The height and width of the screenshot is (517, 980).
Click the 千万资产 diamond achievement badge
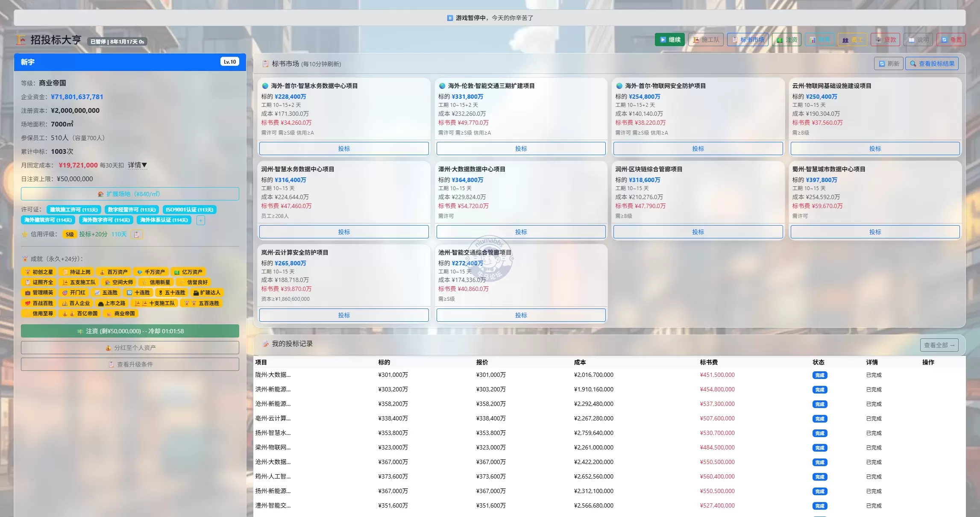click(151, 272)
